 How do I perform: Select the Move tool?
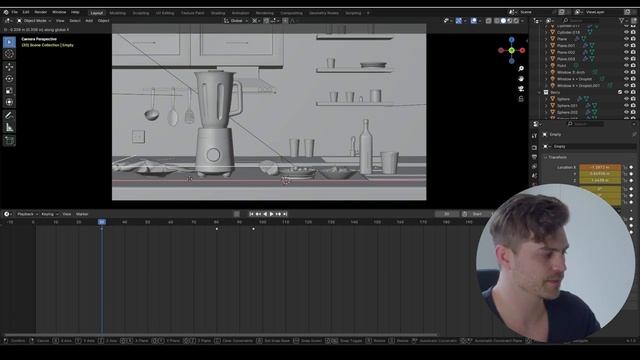click(x=9, y=67)
